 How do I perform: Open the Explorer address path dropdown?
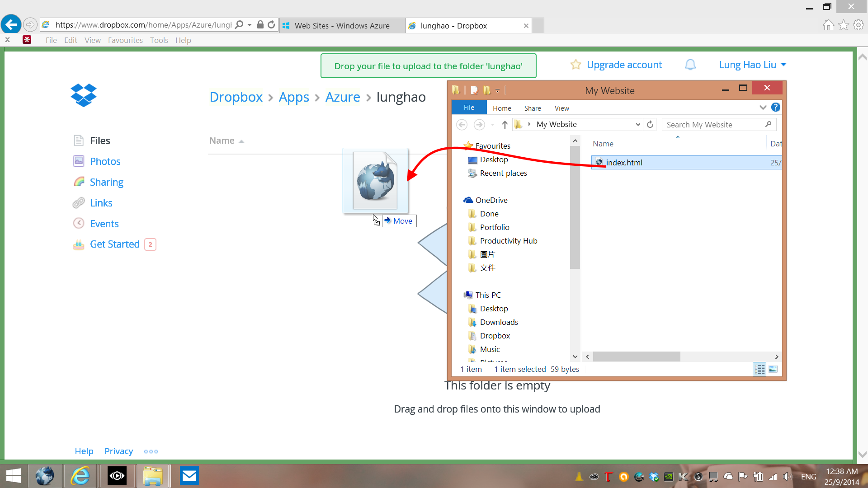638,124
